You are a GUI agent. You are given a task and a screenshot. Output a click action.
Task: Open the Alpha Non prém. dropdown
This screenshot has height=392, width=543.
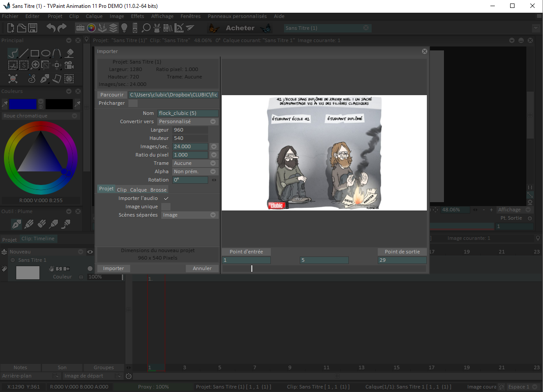pyautogui.click(x=195, y=171)
